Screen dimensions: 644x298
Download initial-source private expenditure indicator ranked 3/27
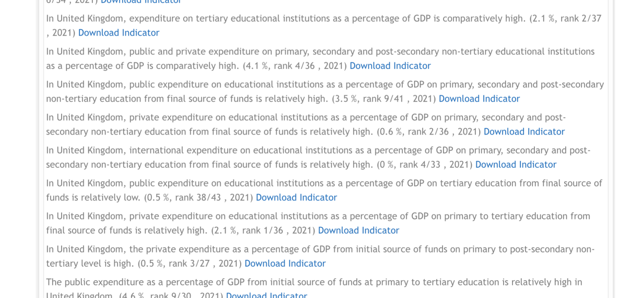[285, 264]
